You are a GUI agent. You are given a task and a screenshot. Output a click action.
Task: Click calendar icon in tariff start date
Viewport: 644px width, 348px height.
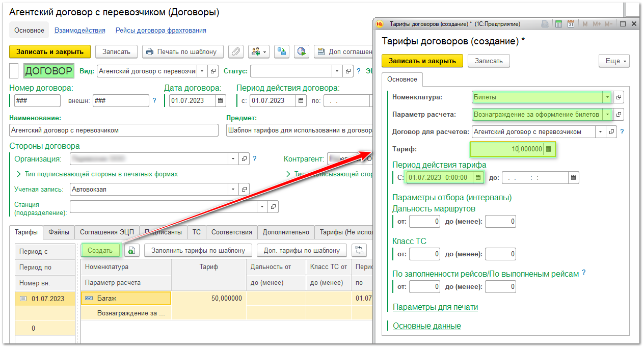pyautogui.click(x=478, y=177)
